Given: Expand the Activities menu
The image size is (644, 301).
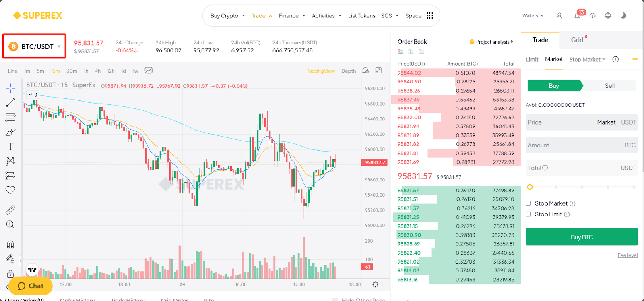Looking at the screenshot, I should click(327, 16).
